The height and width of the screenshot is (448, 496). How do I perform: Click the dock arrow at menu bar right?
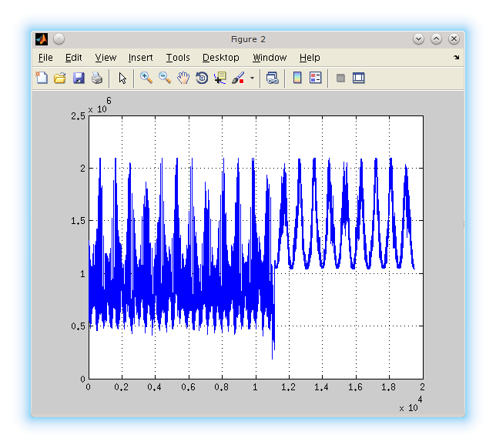pyautogui.click(x=456, y=58)
